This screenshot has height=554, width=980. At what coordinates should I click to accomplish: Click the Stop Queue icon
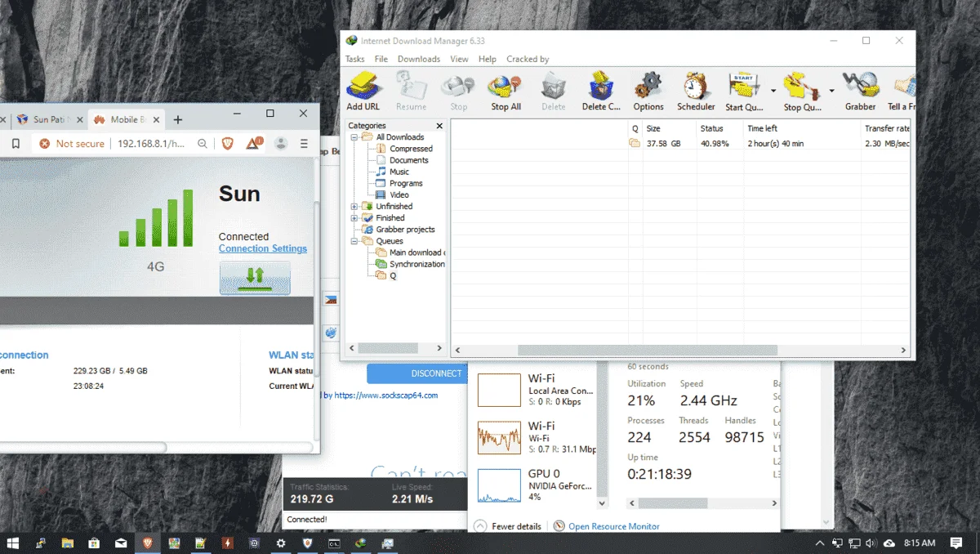[802, 90]
